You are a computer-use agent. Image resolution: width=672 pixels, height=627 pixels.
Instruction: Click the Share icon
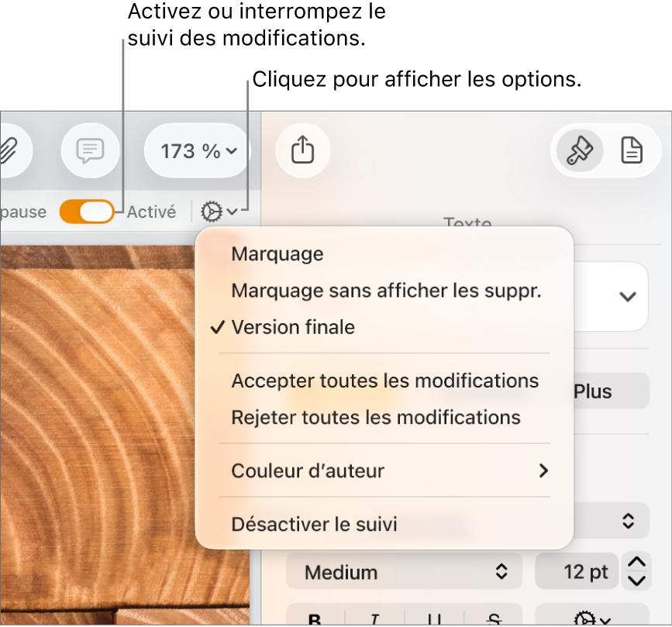302,151
